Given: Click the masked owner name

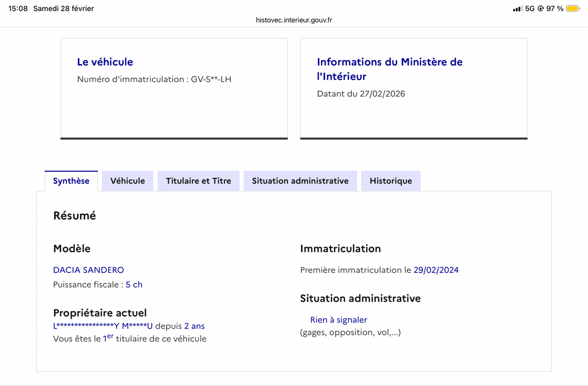Looking at the screenshot, I should [103, 326].
